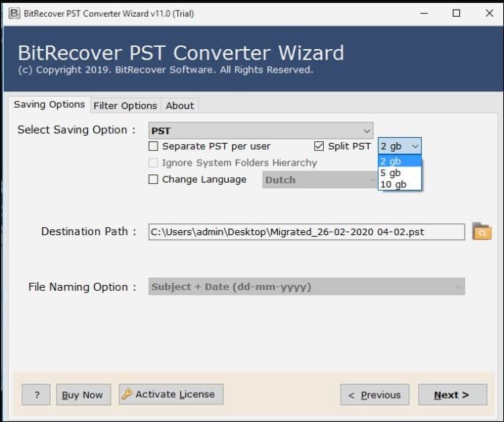The height and width of the screenshot is (422, 504).
Task: Maximize the PST Converter Wizard window
Action: [x=456, y=13]
